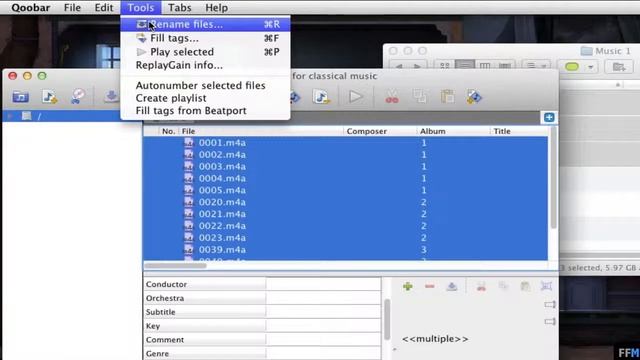Choose Fill tags from Beatport
The width and height of the screenshot is (640, 360).
pos(205,111)
